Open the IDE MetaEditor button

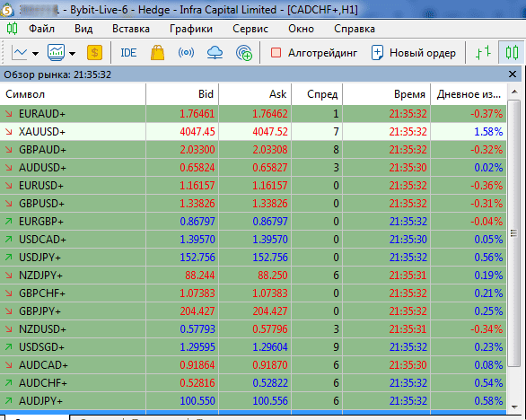(x=128, y=53)
